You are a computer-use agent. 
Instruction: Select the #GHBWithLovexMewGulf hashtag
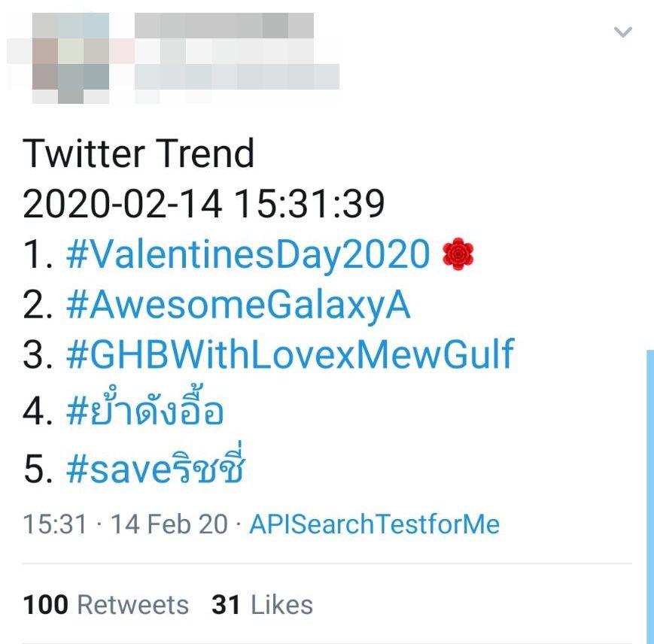click(x=290, y=355)
